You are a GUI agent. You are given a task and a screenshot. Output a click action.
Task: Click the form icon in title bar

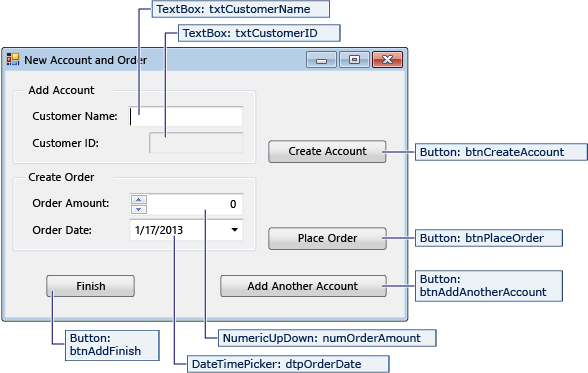[x=13, y=59]
